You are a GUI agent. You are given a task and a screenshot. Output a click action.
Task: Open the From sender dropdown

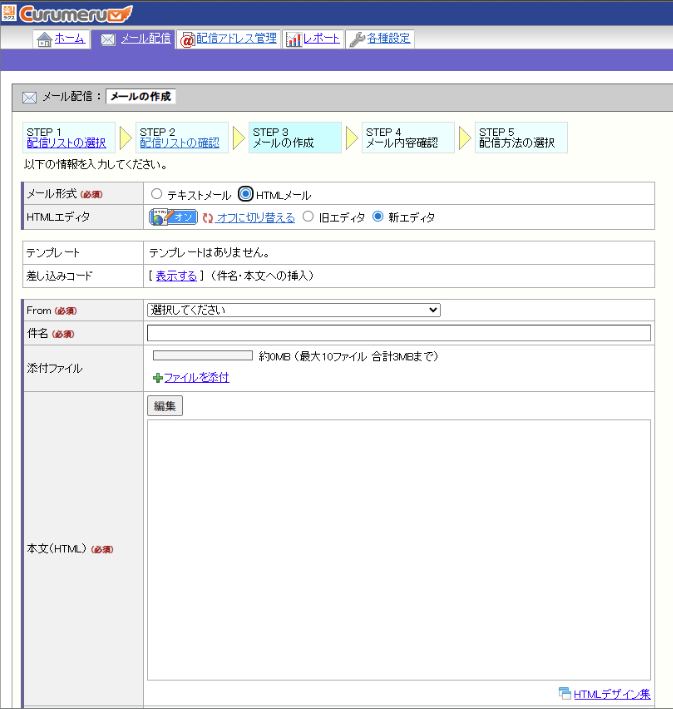293,310
